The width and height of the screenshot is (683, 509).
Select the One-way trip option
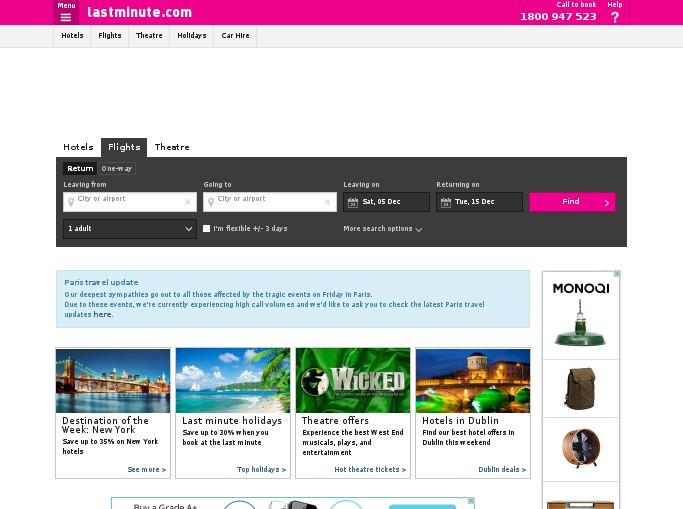[x=116, y=169]
